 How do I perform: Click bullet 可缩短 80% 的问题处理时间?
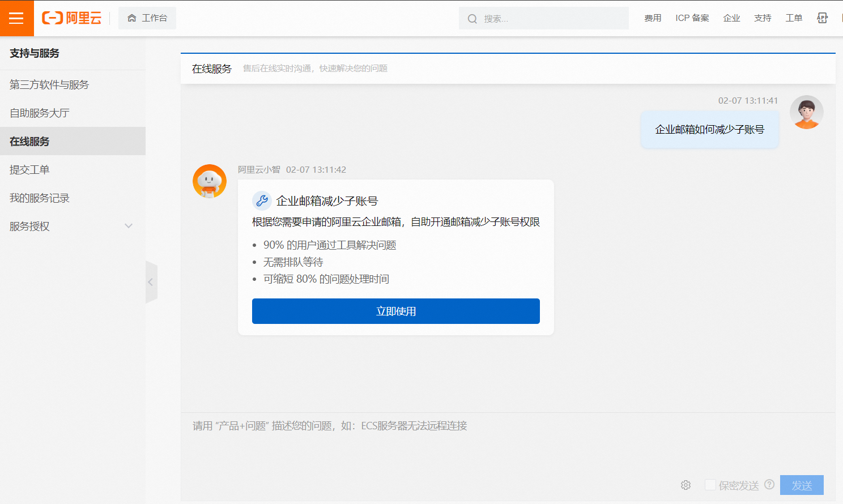326,279
